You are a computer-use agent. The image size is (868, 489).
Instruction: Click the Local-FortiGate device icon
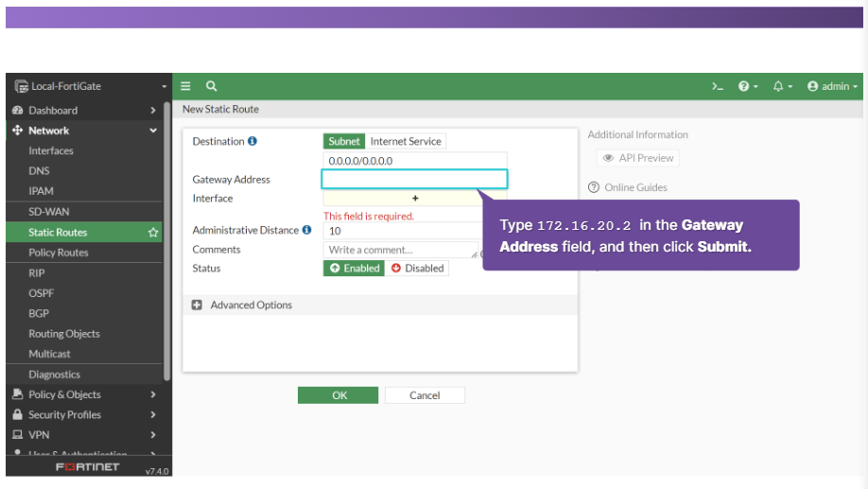pyautogui.click(x=21, y=86)
